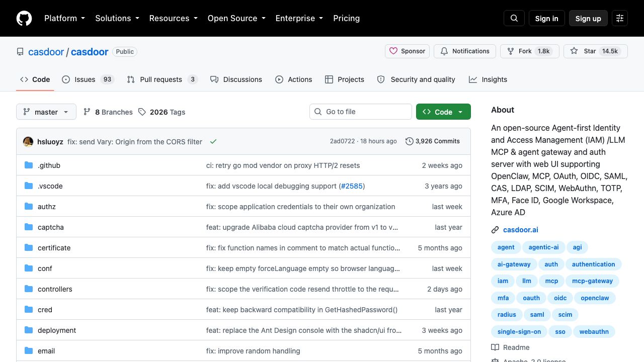Image resolution: width=644 pixels, height=362 pixels.
Task: Click the certificate folder icon
Action: coord(29,248)
